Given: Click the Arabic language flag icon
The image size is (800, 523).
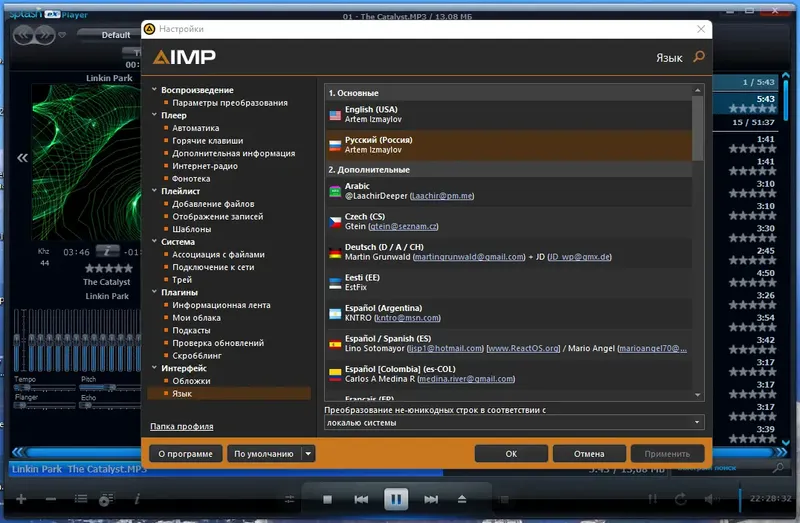Looking at the screenshot, I should [335, 191].
